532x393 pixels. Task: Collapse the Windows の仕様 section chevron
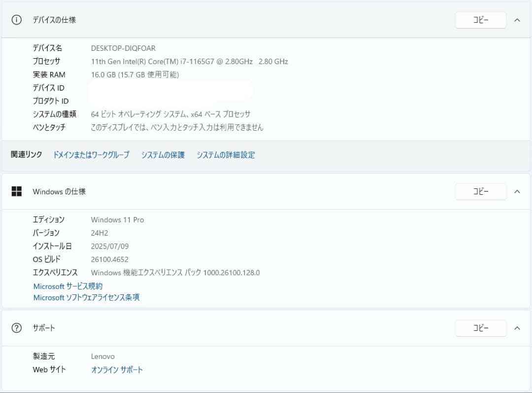pyautogui.click(x=517, y=191)
